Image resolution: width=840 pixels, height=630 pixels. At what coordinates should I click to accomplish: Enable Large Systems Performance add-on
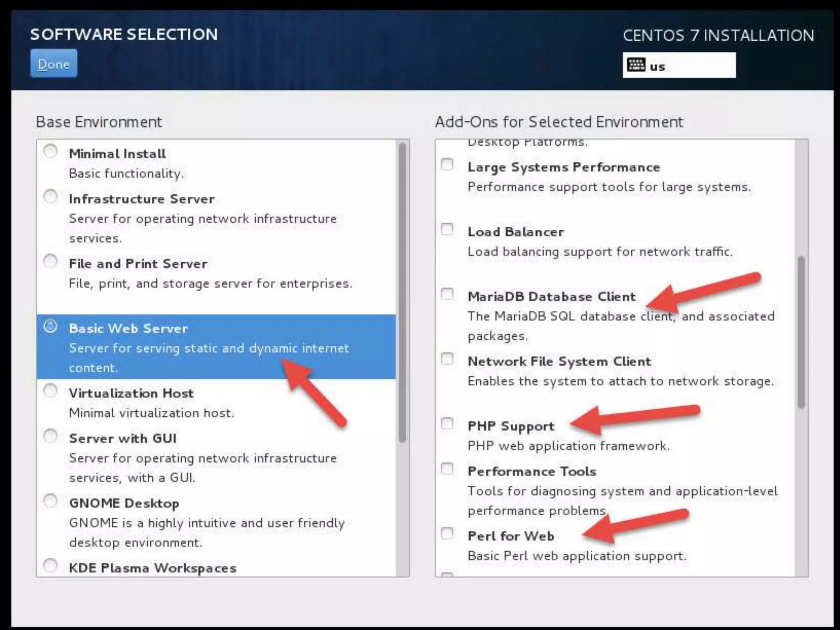pos(447,165)
